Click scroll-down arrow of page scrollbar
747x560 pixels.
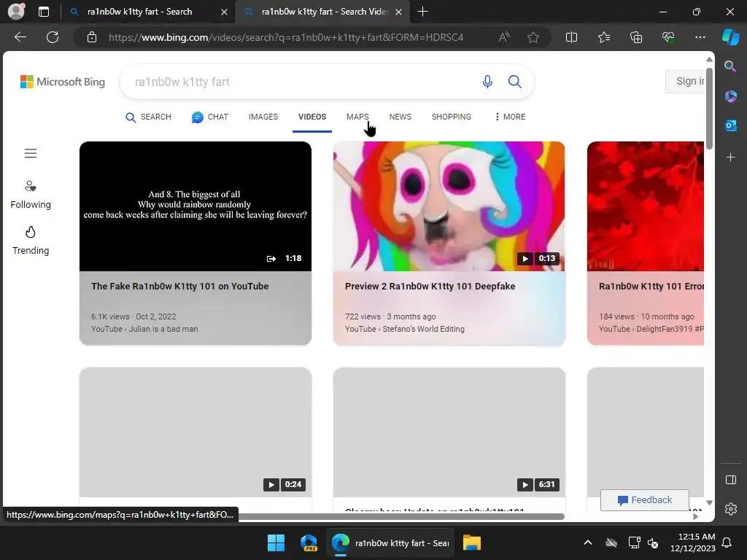coord(709,503)
